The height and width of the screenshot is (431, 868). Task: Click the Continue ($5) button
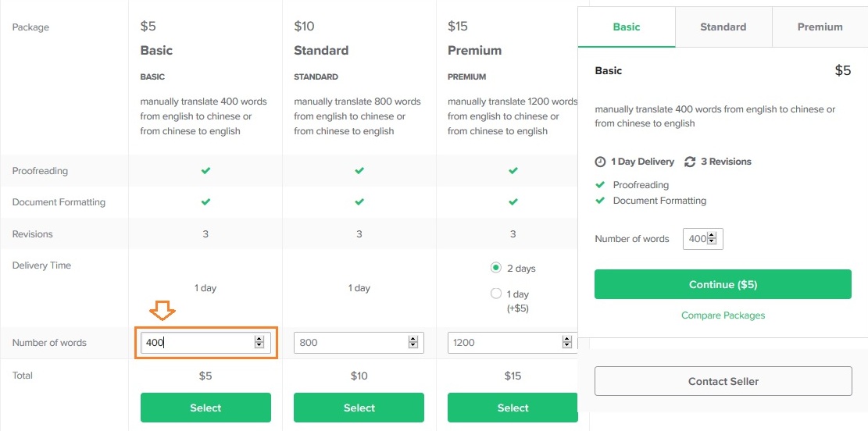pos(723,284)
